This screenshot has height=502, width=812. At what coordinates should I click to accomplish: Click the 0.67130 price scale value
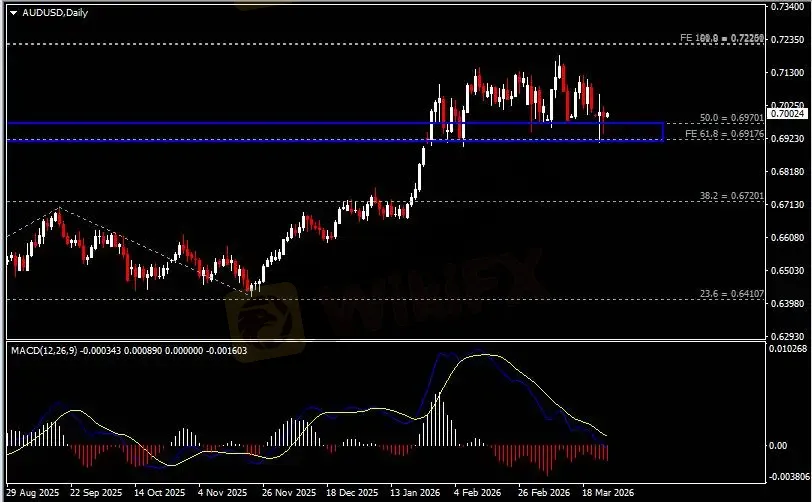click(x=788, y=205)
